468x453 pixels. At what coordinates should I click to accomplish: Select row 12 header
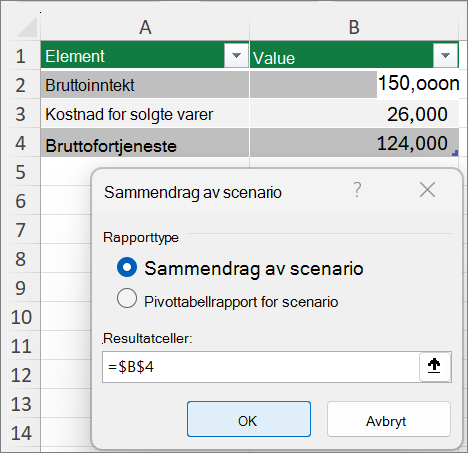[20, 375]
